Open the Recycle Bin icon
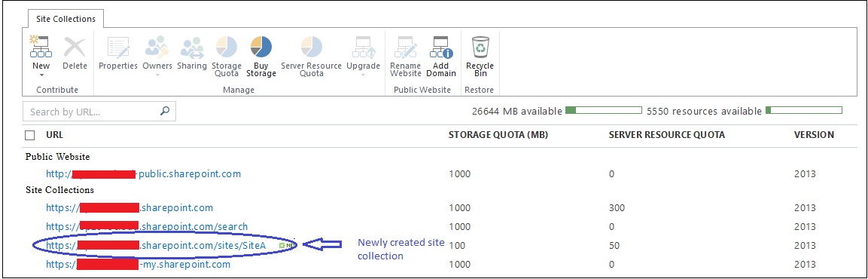 click(x=480, y=48)
